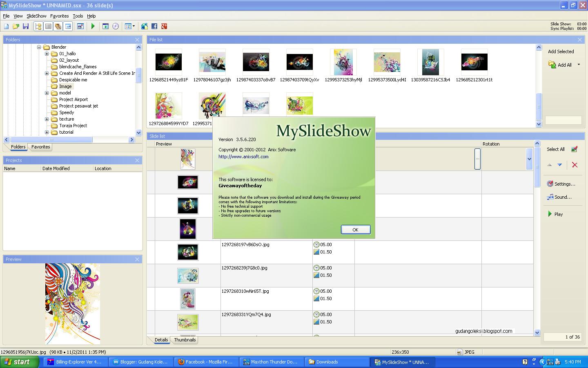Click Add Selected in File list

tap(561, 52)
